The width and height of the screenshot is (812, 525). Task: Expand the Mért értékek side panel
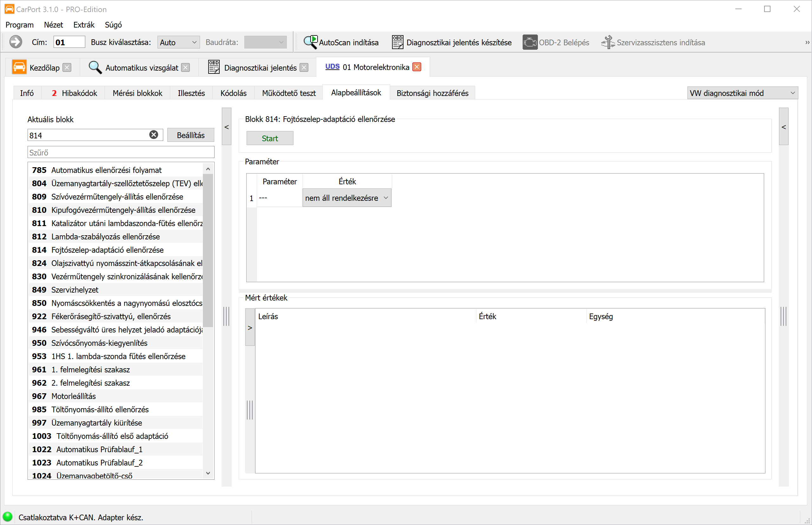point(250,328)
